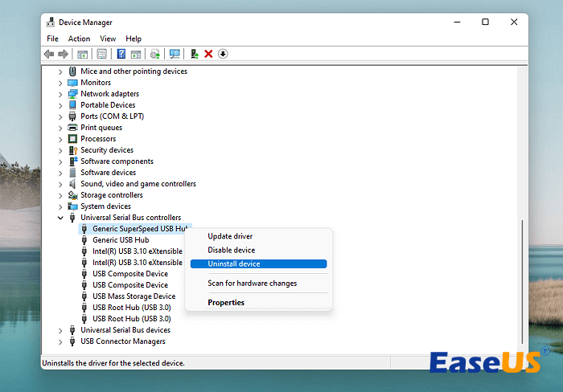Expand the Network adapters category
Viewport: 563px width, 392px height.
[x=60, y=94]
